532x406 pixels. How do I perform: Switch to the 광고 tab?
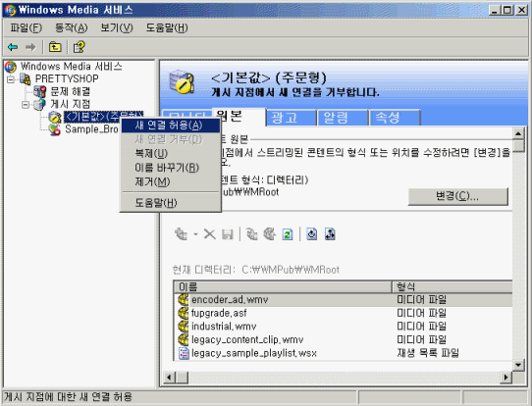pyautogui.click(x=292, y=118)
